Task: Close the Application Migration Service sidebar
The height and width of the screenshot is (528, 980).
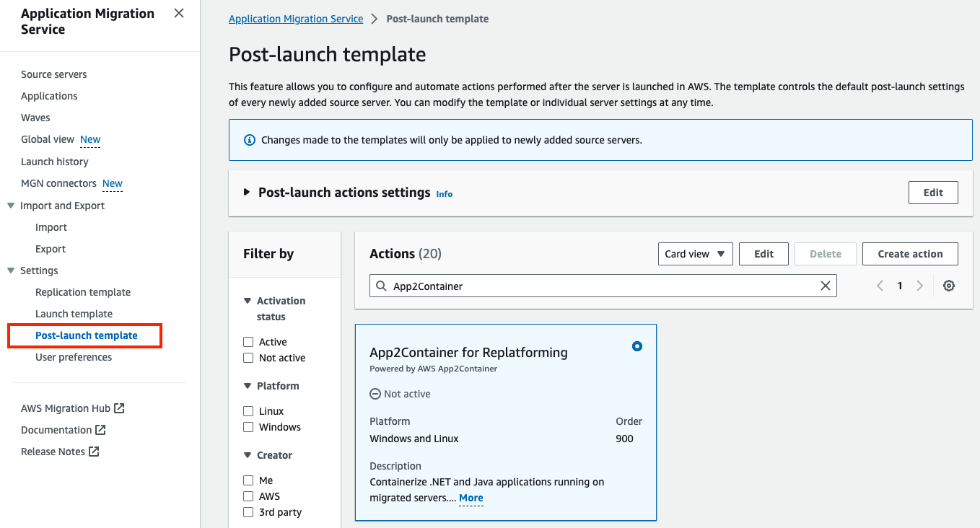Action: point(179,14)
